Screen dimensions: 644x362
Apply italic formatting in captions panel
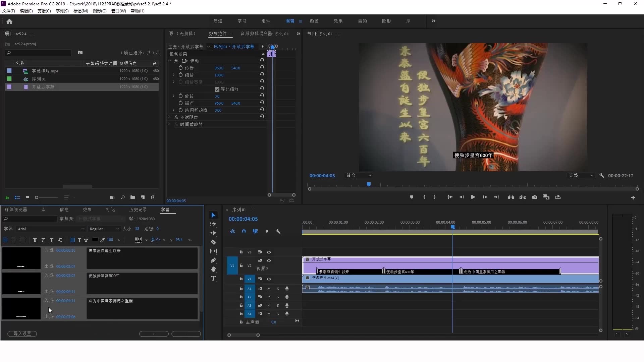coord(43,240)
